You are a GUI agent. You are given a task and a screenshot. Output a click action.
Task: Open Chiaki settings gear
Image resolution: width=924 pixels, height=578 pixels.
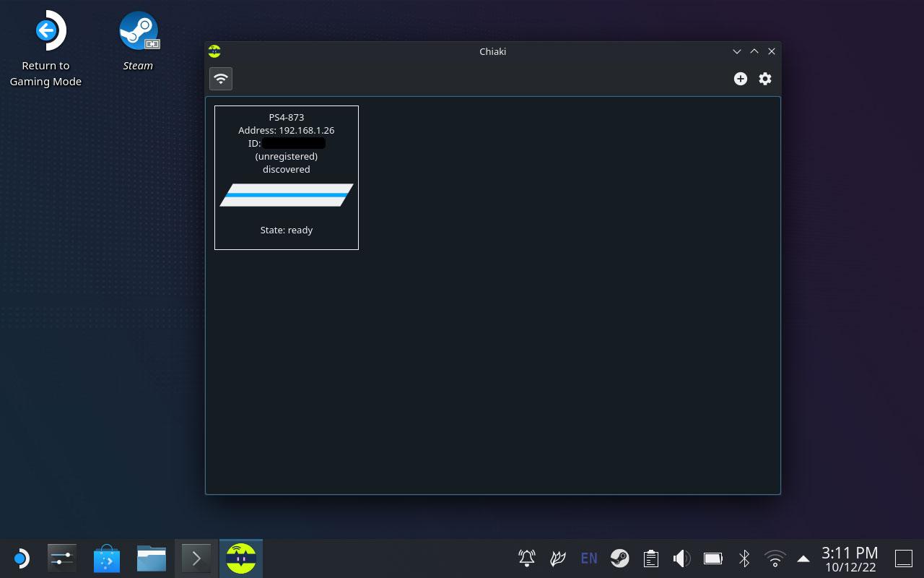[x=765, y=79]
